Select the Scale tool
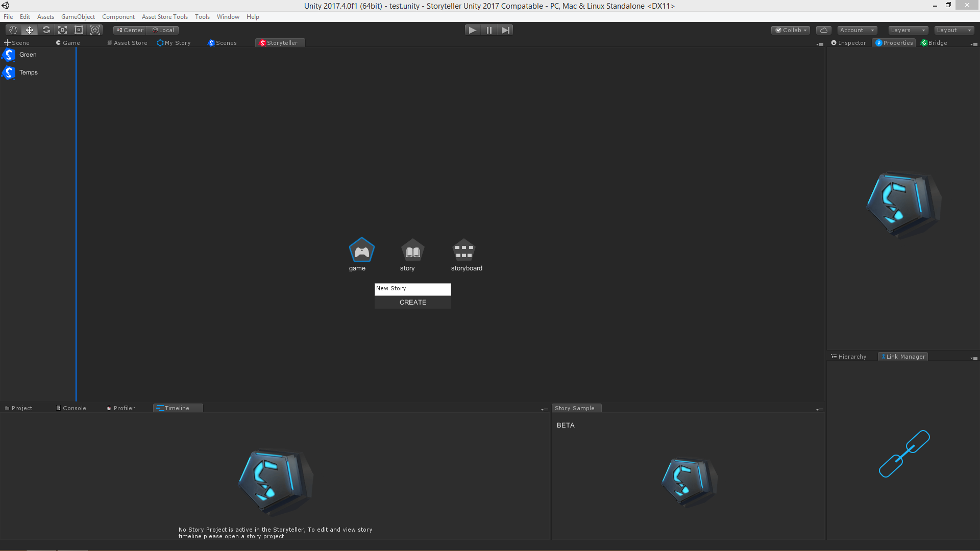 tap(62, 30)
